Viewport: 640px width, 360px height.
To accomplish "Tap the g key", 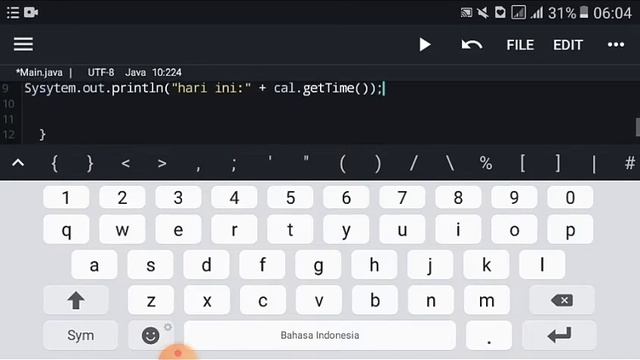I will [x=318, y=265].
